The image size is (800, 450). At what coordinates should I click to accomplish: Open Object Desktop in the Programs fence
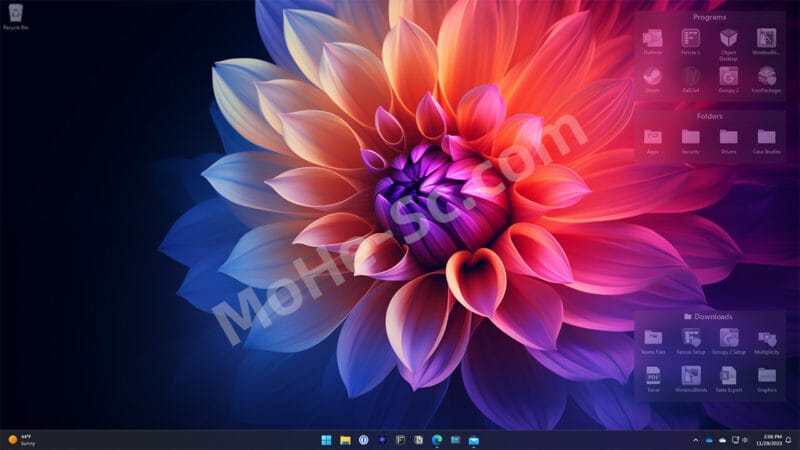(x=729, y=45)
